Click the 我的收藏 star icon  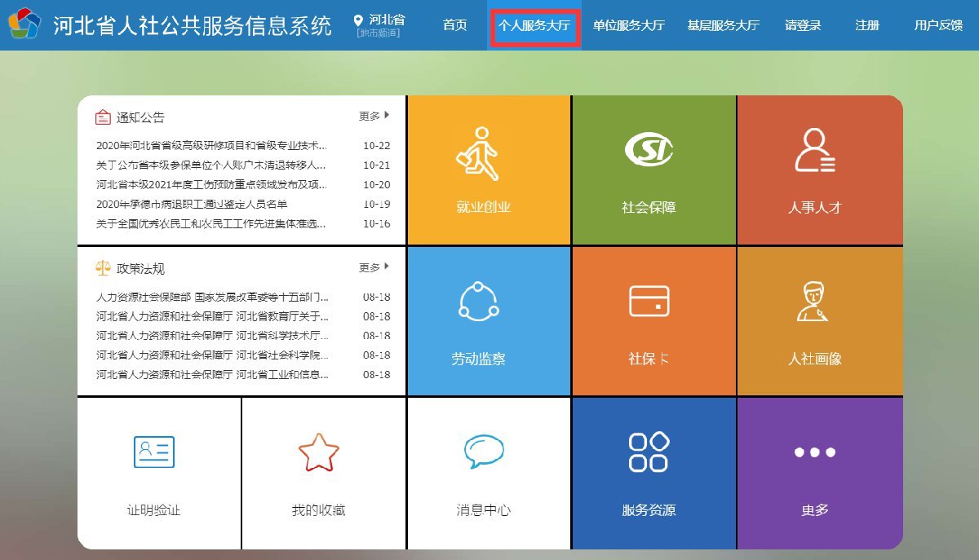tap(318, 452)
